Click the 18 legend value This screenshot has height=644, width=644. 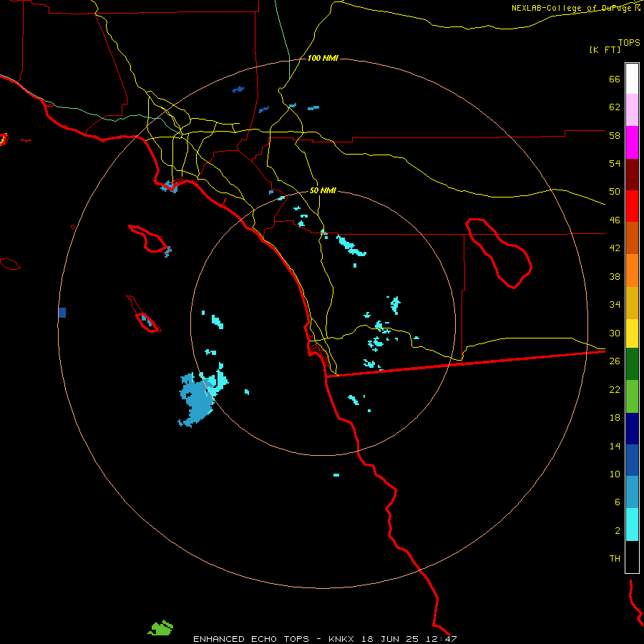coord(615,418)
